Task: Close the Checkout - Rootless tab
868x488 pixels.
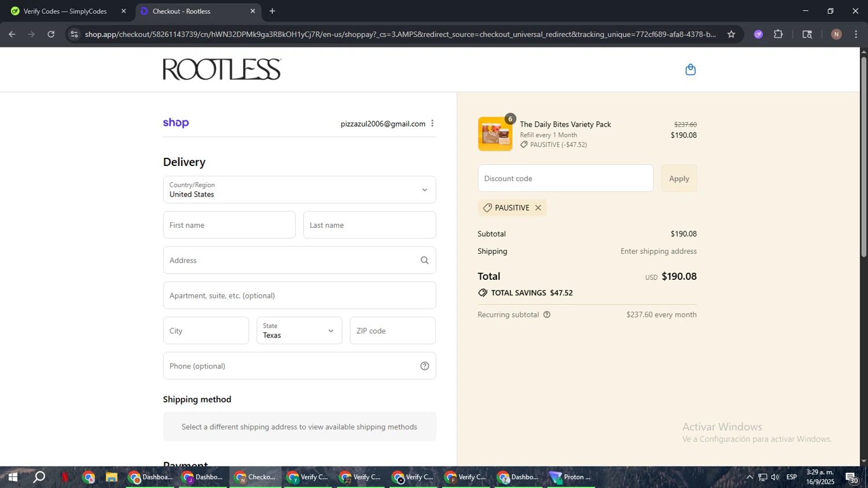Action: point(252,11)
